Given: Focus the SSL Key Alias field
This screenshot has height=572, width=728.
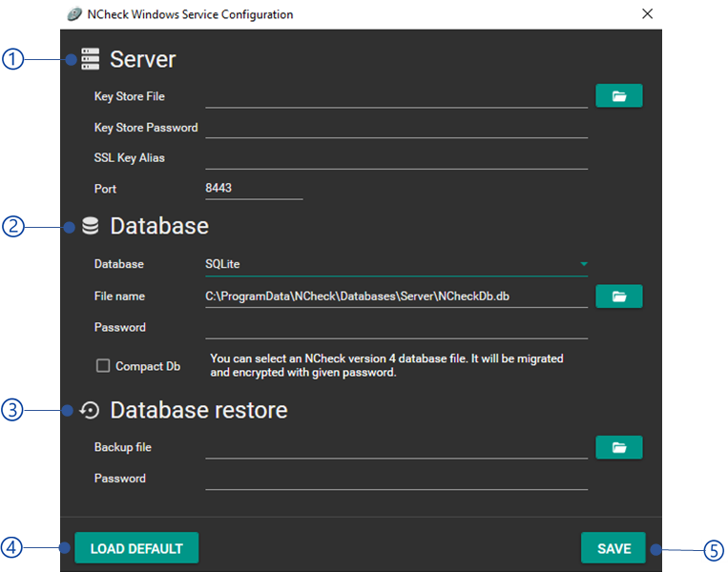Looking at the screenshot, I should (397, 158).
